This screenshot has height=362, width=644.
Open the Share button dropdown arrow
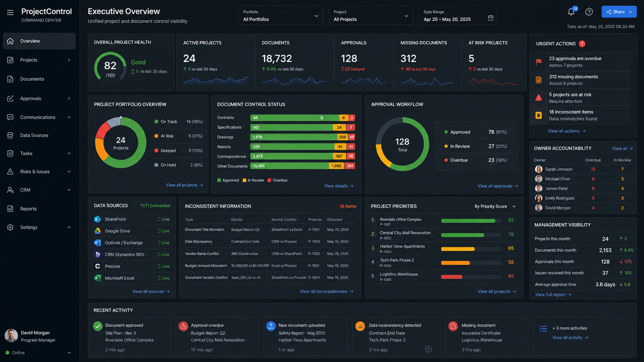point(630,12)
